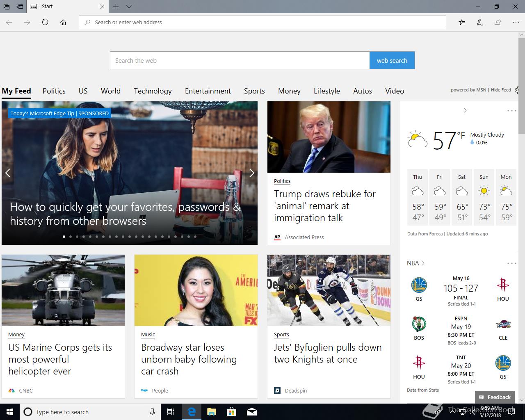Open Microsoft Store from taskbar

point(231,412)
